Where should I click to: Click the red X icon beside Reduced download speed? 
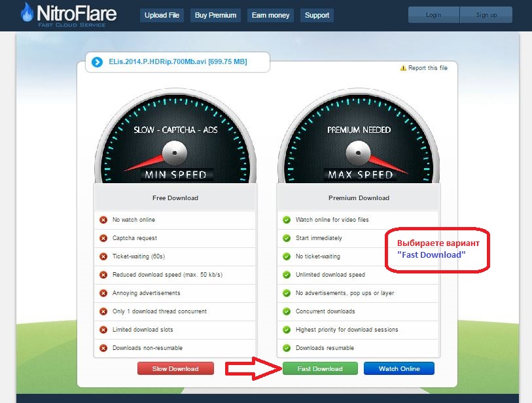pos(103,275)
